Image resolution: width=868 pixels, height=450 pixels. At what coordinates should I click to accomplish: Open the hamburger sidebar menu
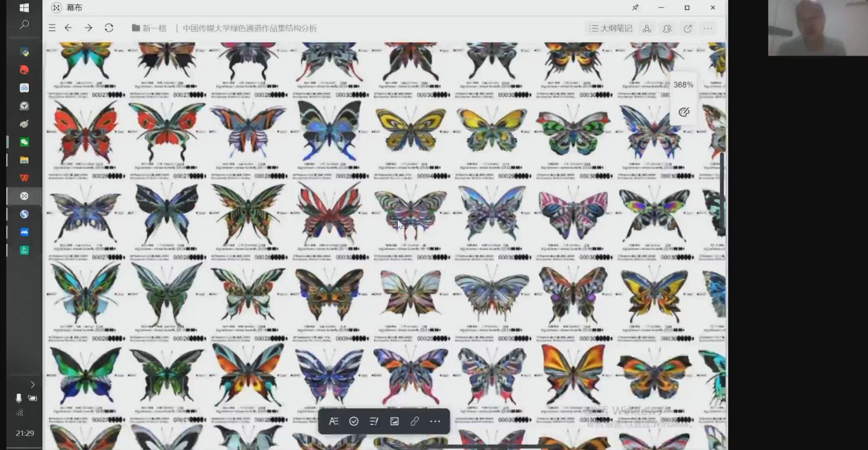52,28
